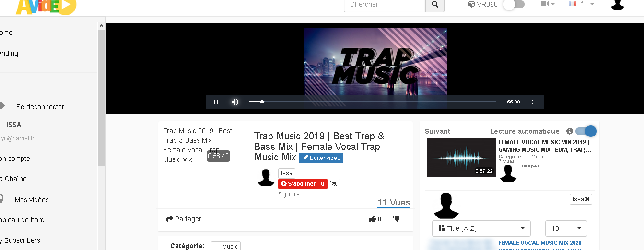Screen dimensions: 644x250
Task: Mute the video player volume icon
Action: pos(235,102)
